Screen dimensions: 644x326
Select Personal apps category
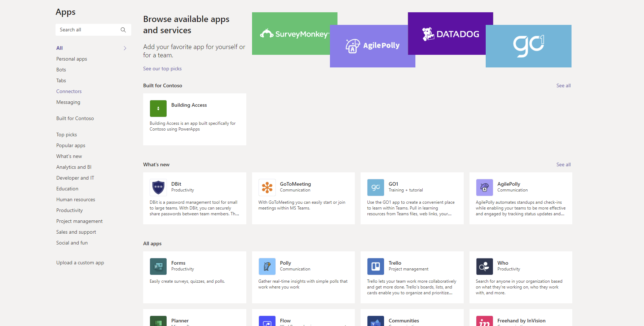72,59
